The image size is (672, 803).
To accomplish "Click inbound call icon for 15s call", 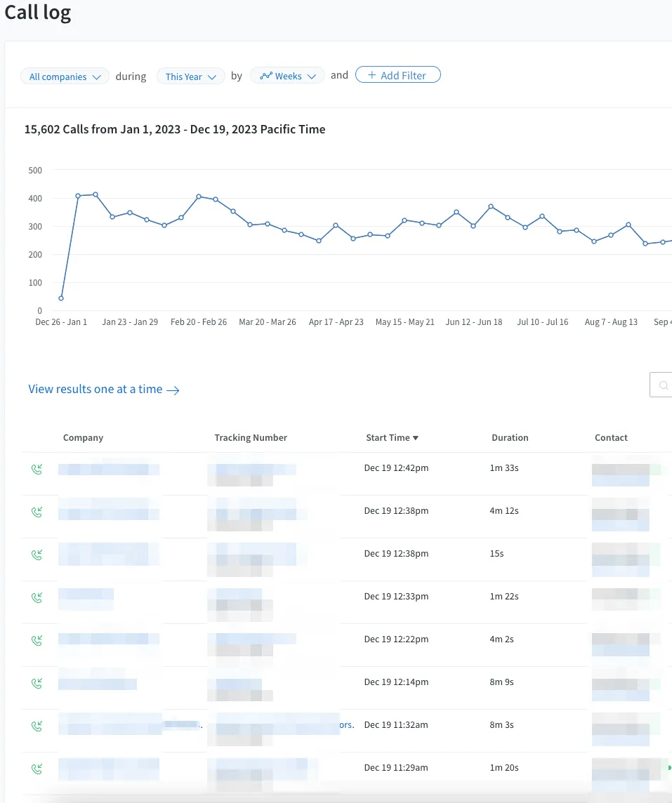I will (37, 555).
